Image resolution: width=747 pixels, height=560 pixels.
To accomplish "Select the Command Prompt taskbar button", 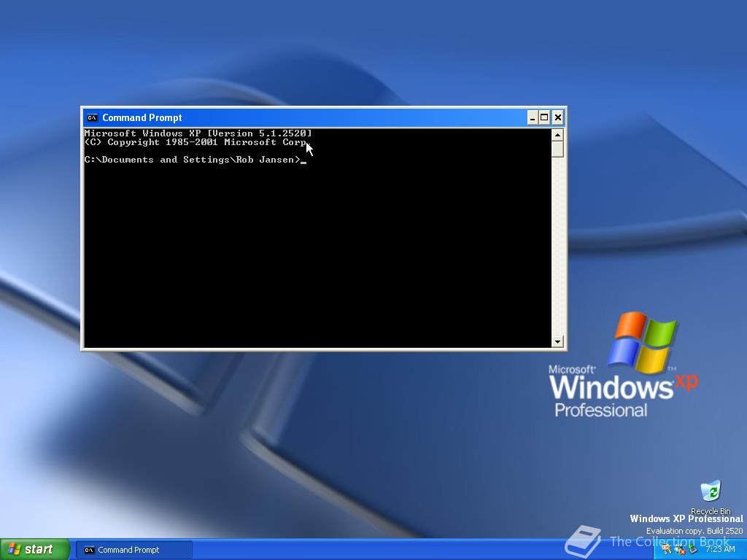I will coord(134,550).
